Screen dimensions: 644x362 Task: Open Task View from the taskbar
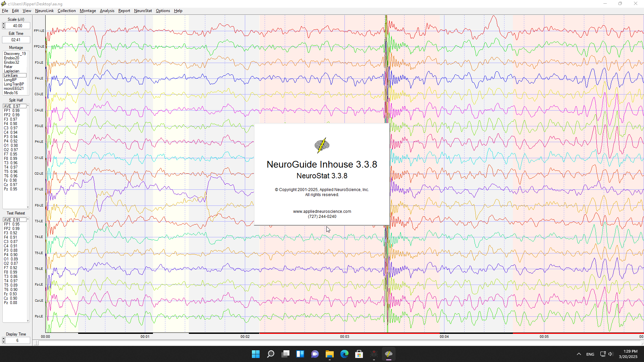coord(285,354)
